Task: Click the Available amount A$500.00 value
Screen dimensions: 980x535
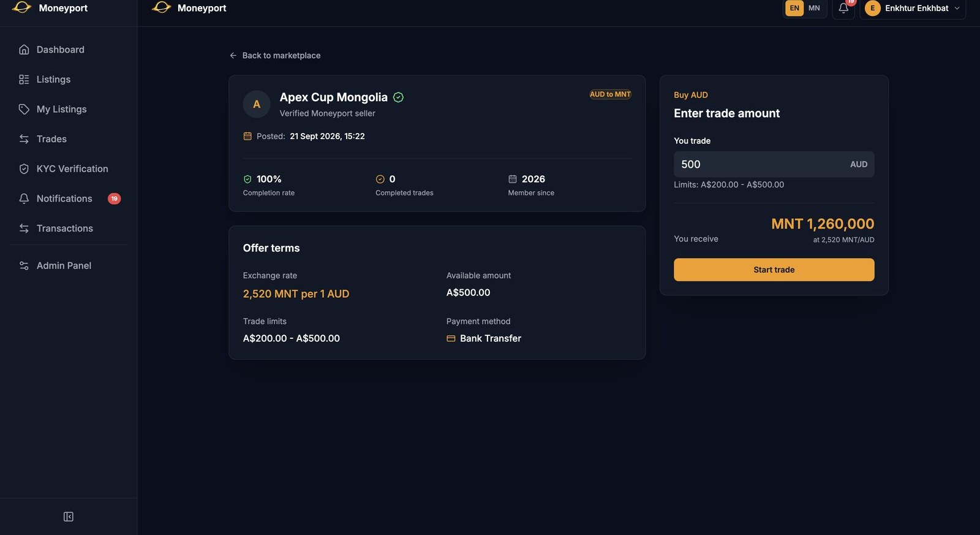Action: [469, 293]
